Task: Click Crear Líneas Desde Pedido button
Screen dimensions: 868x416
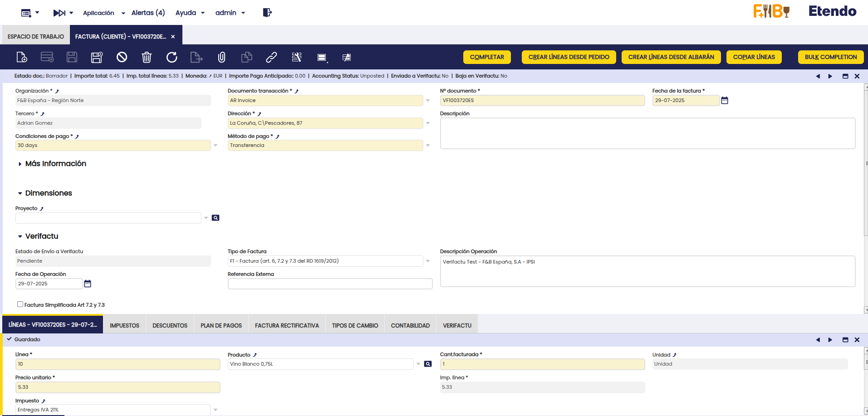Action: [569, 57]
